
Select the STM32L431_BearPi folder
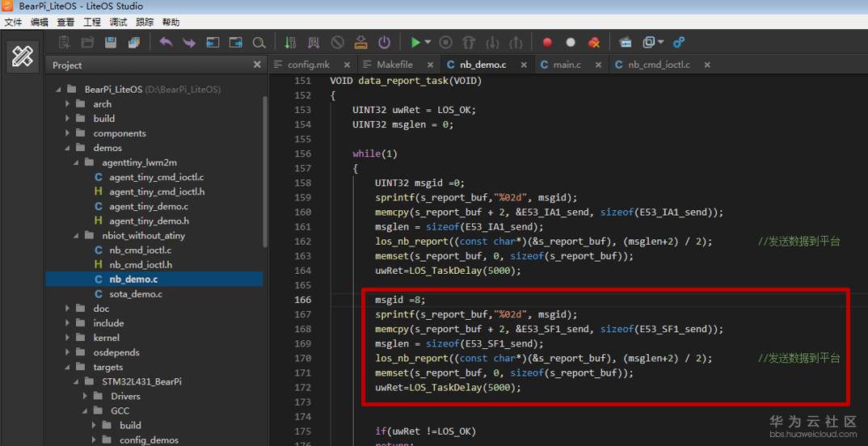(x=141, y=381)
